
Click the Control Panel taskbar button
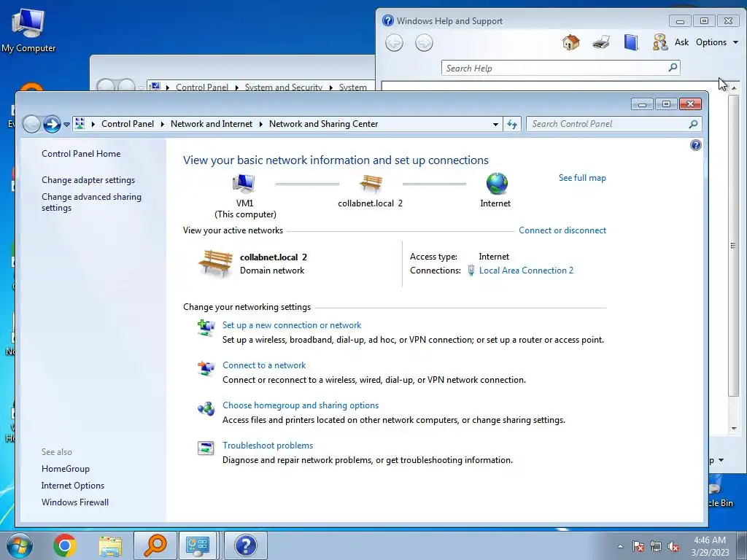click(x=197, y=545)
